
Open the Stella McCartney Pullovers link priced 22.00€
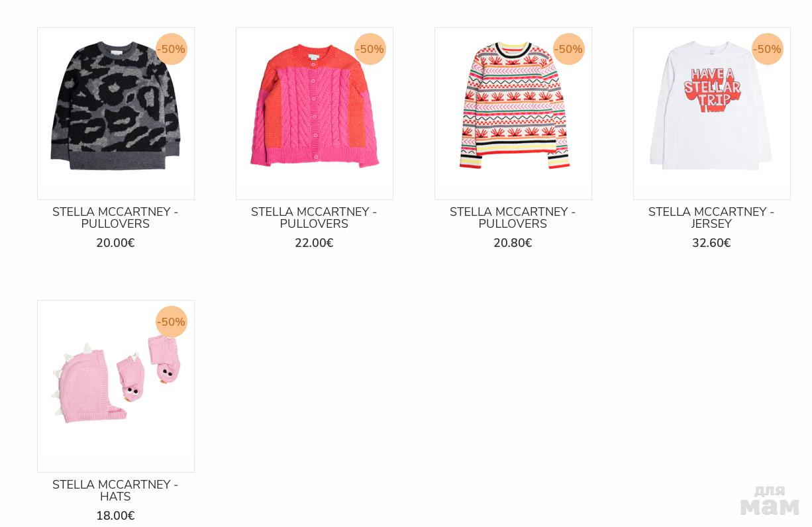coord(314,218)
